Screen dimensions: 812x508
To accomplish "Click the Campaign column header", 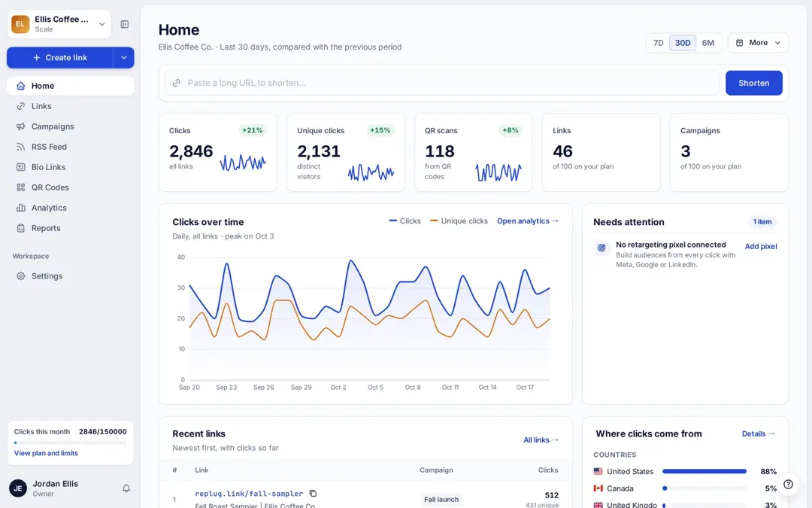I will [x=436, y=470].
